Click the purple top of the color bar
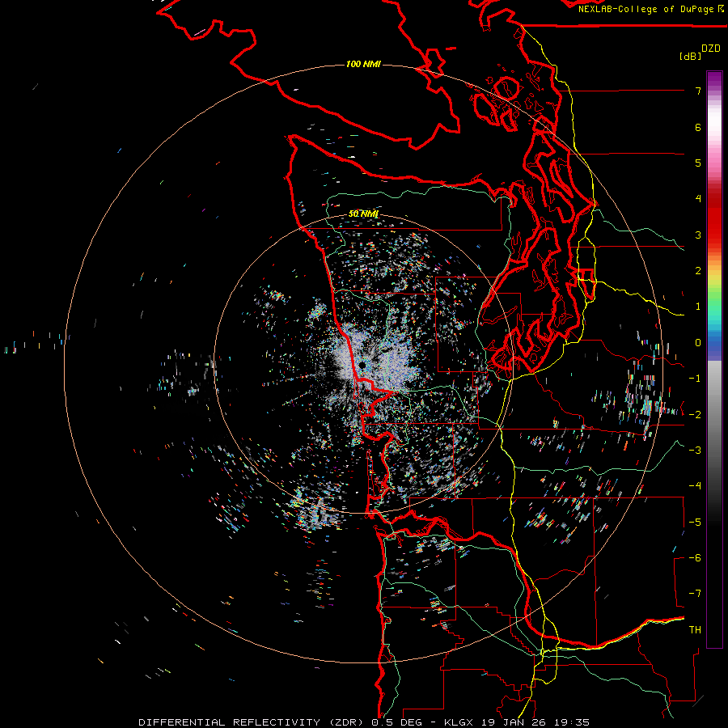This screenshot has height=728, width=728. (714, 79)
